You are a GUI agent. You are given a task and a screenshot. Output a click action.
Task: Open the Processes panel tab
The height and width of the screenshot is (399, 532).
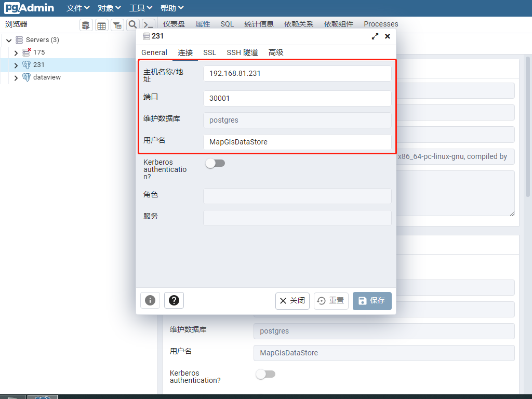coord(381,24)
